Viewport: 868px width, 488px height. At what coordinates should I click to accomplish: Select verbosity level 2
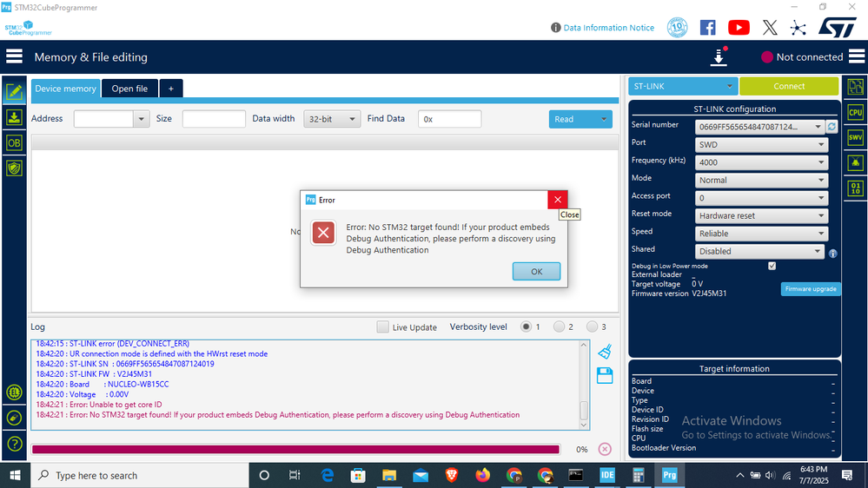(x=559, y=327)
